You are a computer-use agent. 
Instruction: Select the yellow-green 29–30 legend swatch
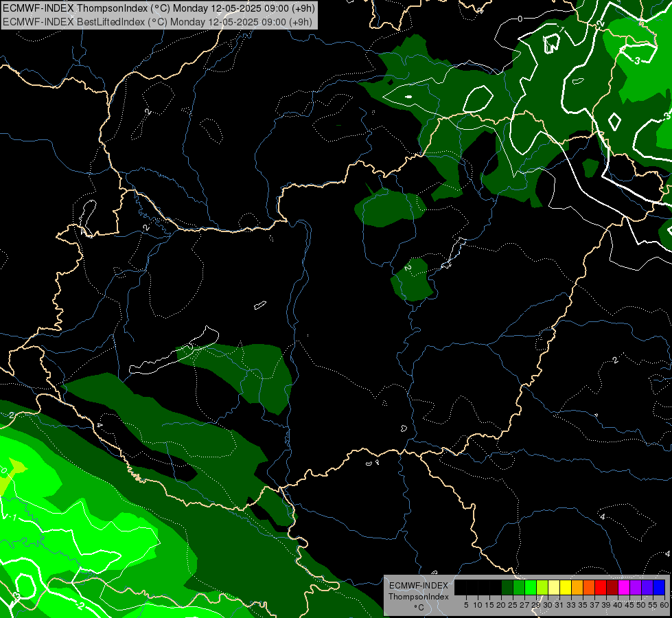tap(542, 587)
